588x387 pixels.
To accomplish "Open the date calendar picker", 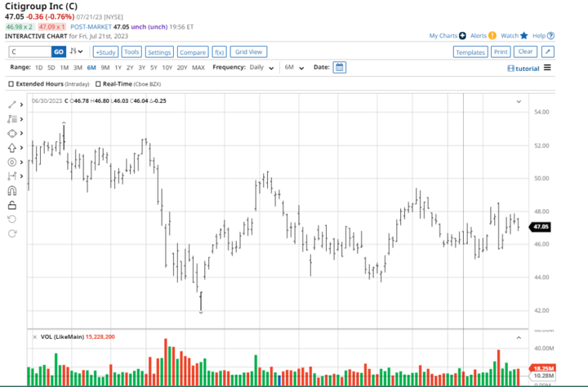I will (x=340, y=68).
